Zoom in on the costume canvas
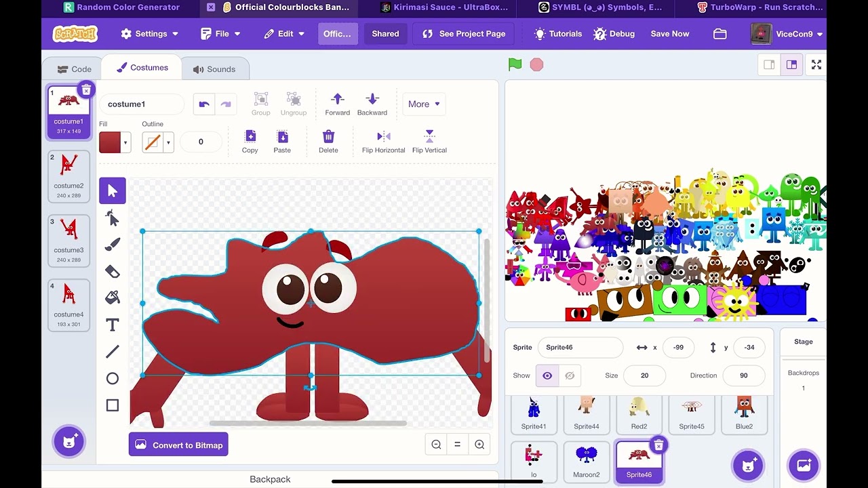 479,445
